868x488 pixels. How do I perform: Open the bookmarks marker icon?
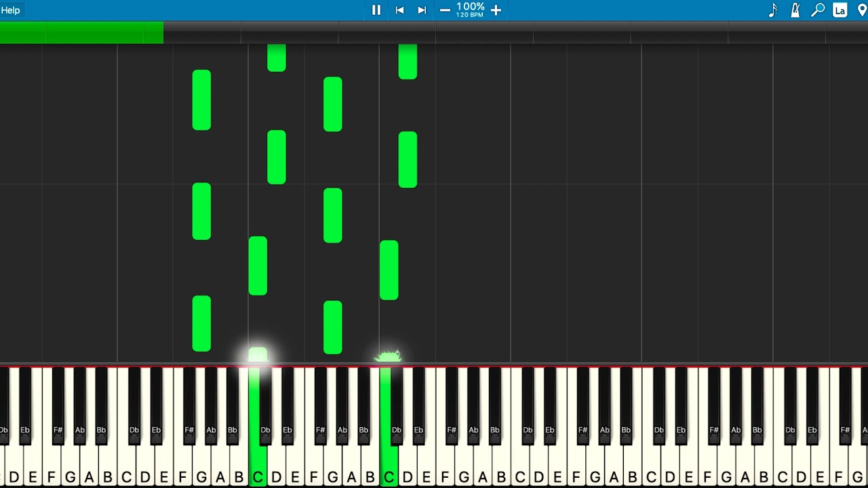click(862, 10)
